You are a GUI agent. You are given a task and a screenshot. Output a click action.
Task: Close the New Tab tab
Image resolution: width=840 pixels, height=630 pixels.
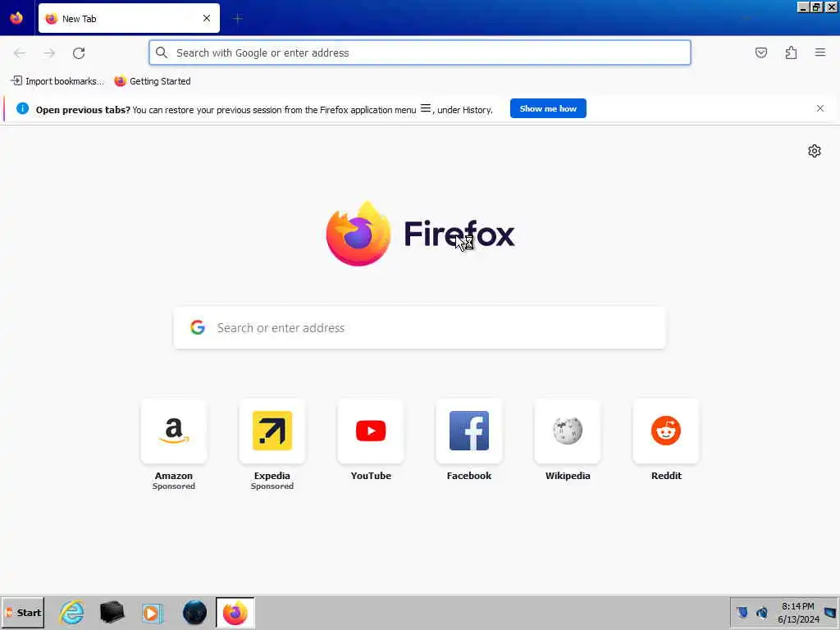207,18
